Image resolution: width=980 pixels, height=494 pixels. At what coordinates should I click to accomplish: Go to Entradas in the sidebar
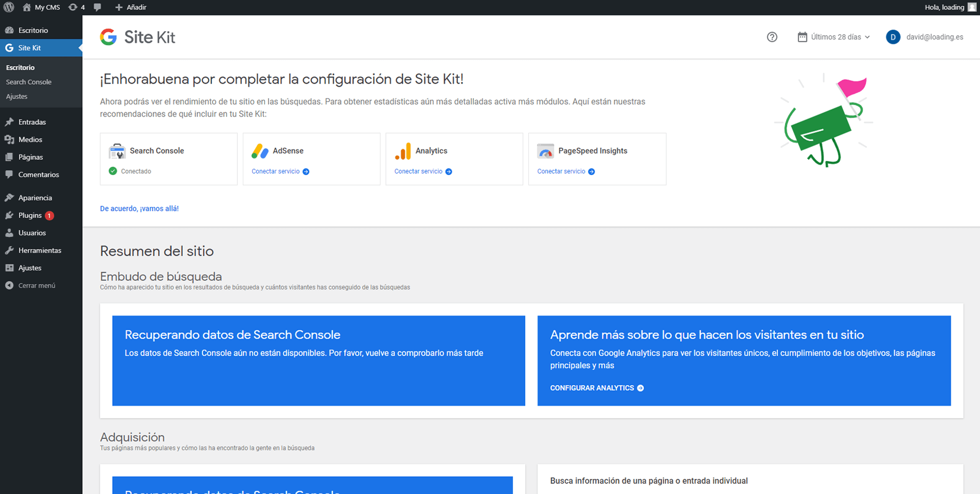coord(41,122)
